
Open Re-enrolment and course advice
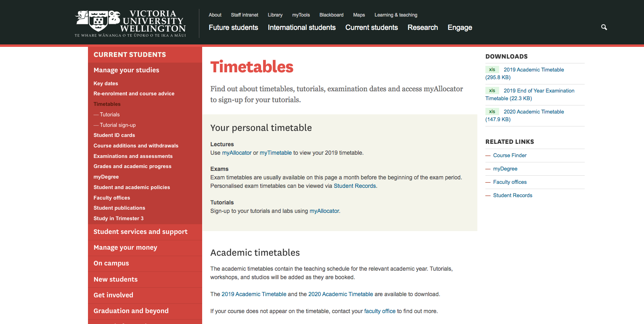point(134,93)
